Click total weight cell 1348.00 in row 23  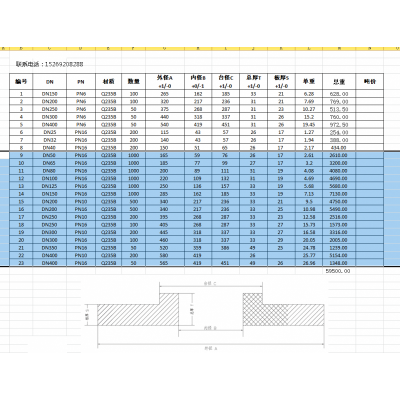(339, 263)
